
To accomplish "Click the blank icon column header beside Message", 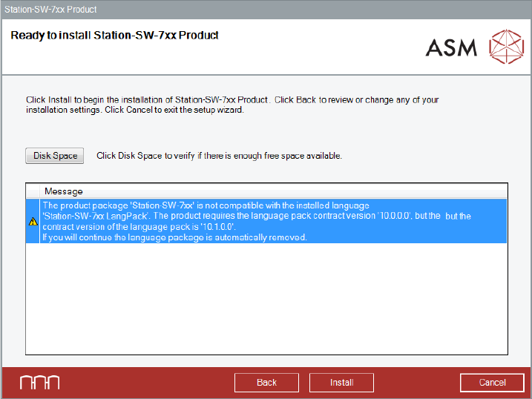I will coord(33,191).
